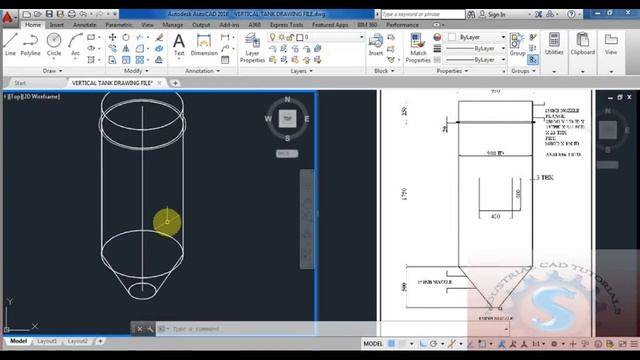Choose the Copy tool in Modify
640x360 pixels.
pos(112,49)
